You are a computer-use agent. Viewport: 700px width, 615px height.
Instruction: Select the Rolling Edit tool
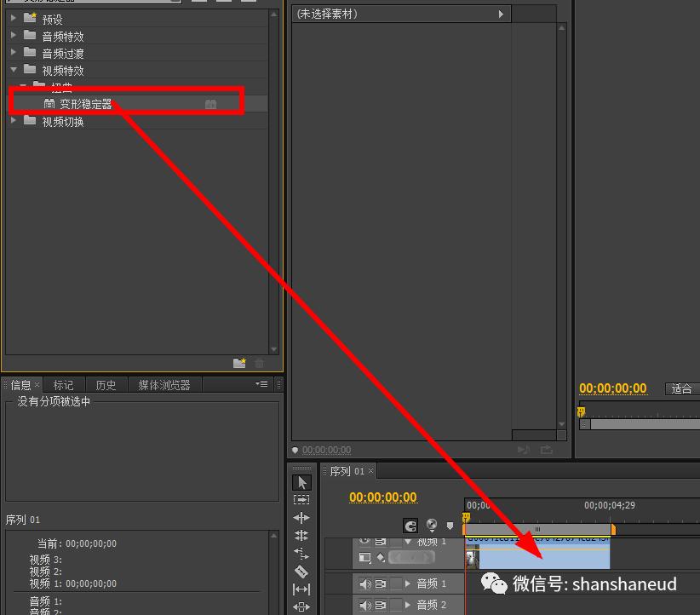coord(301,534)
